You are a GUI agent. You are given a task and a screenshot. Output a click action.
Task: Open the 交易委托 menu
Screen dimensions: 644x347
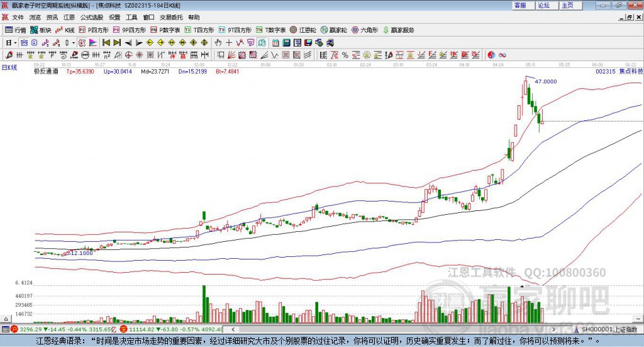point(171,17)
